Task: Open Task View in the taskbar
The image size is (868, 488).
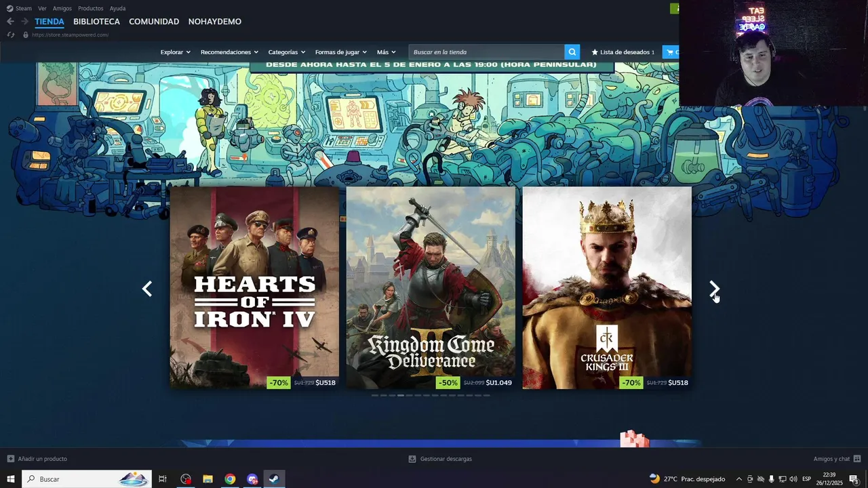Action: [x=163, y=479]
